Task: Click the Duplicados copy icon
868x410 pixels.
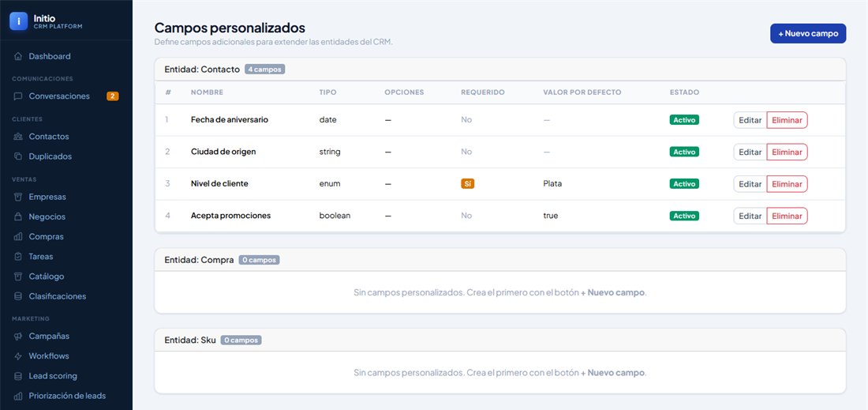Action: pyautogui.click(x=18, y=156)
